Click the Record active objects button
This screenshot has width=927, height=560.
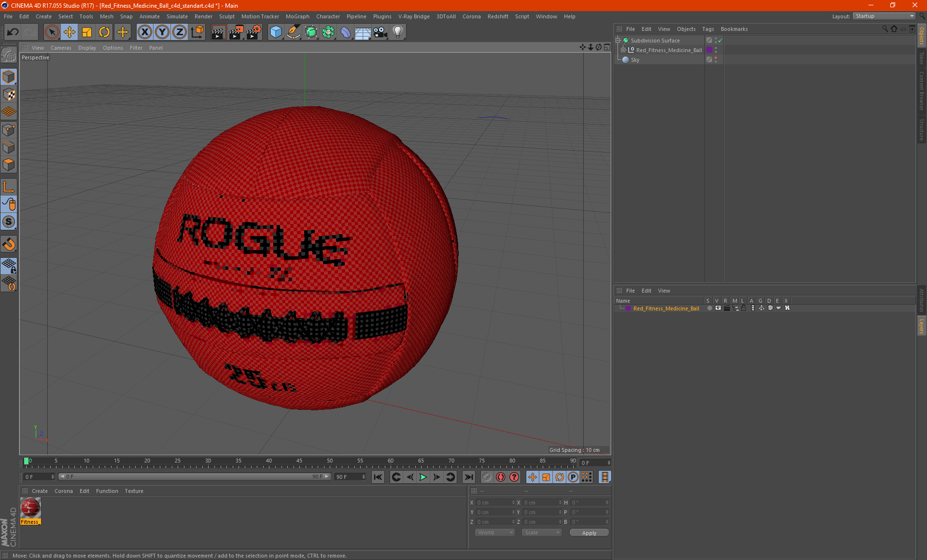(x=487, y=477)
